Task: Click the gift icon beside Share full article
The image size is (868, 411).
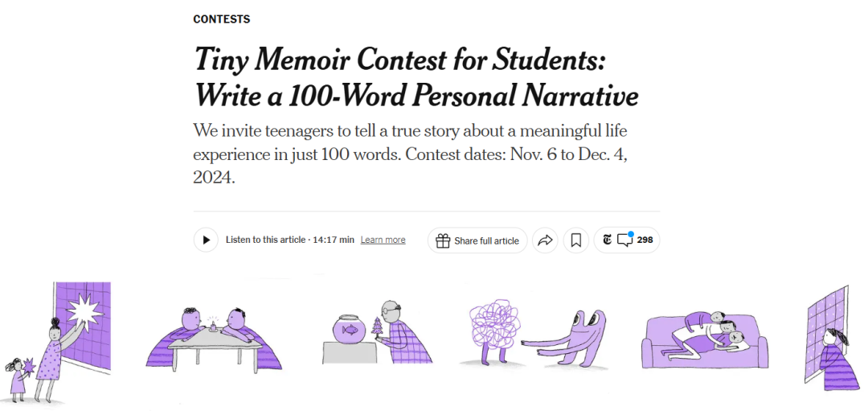Action: (x=443, y=240)
